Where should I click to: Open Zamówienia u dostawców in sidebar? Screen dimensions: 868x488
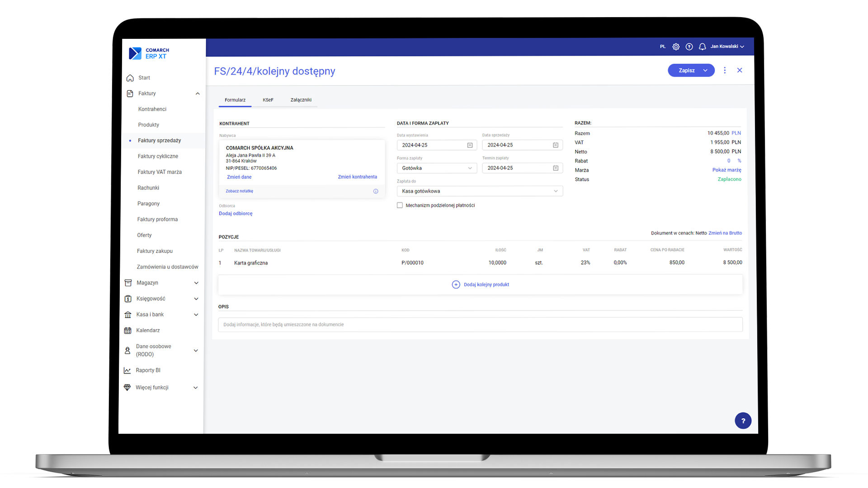(167, 267)
